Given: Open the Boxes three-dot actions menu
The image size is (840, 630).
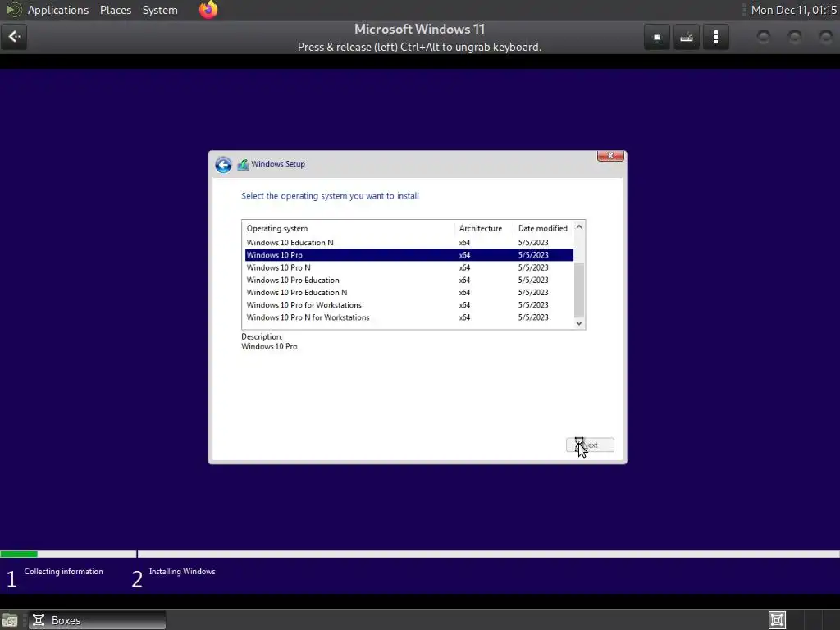Looking at the screenshot, I should (x=715, y=38).
